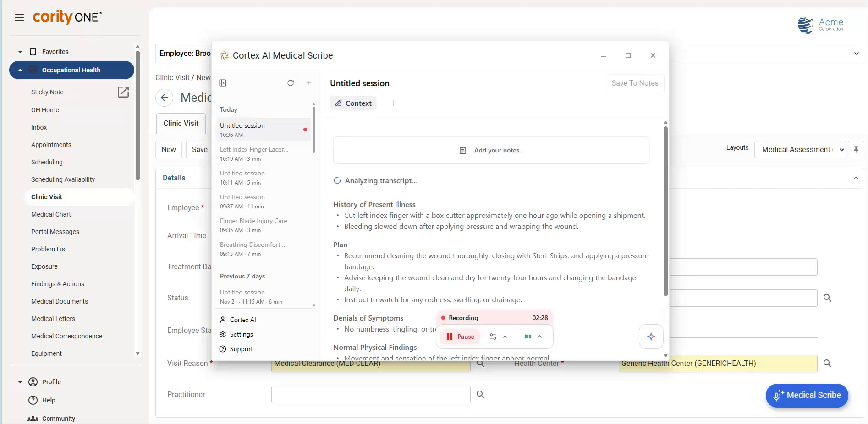Click the Practitioner input field
The height and width of the screenshot is (424, 868).
click(x=370, y=394)
